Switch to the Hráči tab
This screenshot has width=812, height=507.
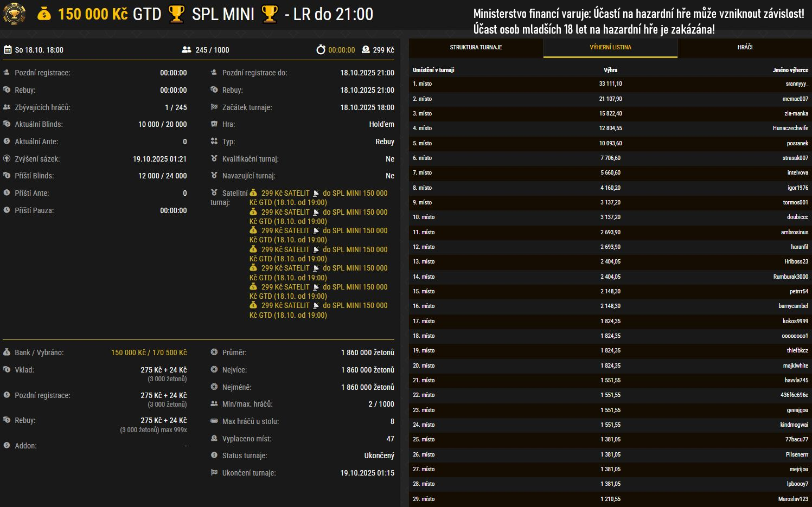coord(745,48)
